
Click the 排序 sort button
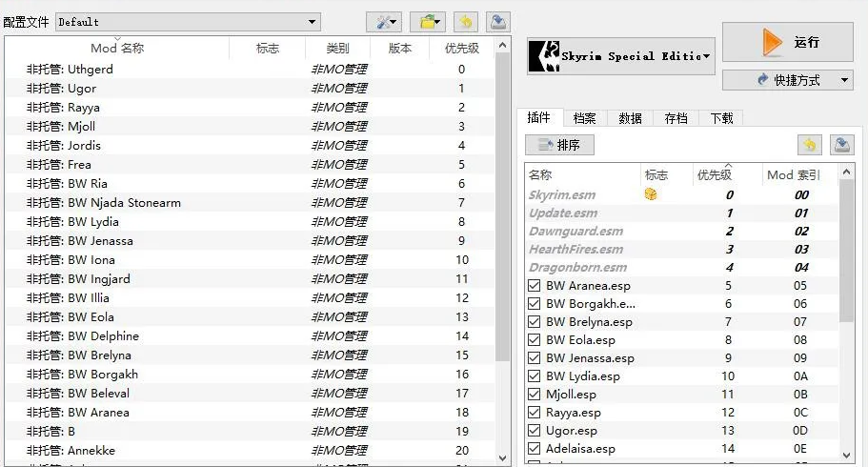click(559, 145)
